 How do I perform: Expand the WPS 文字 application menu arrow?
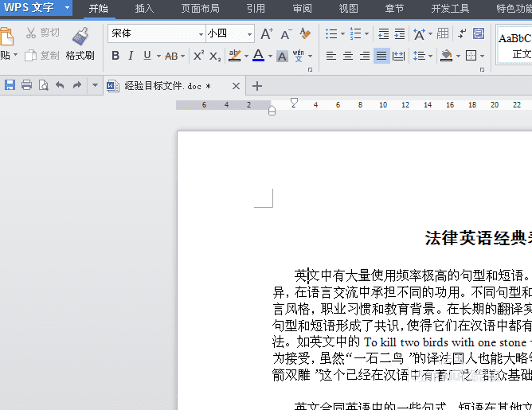point(67,7)
